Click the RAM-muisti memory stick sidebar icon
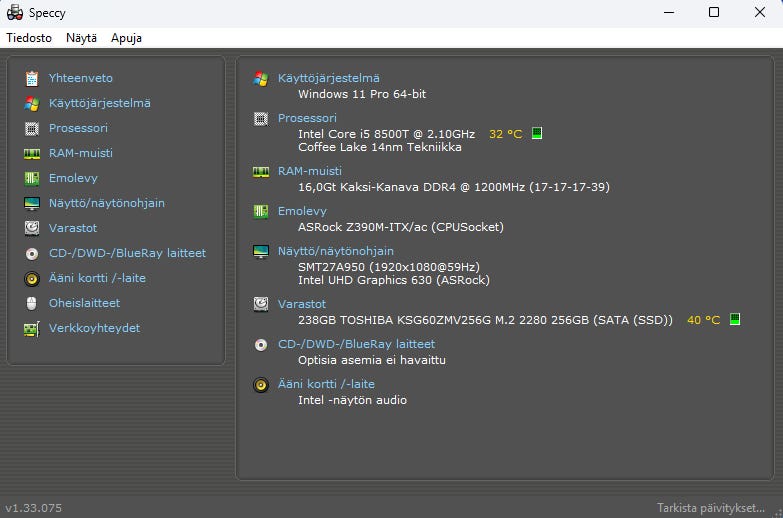The height and width of the screenshot is (518, 783). [x=32, y=153]
